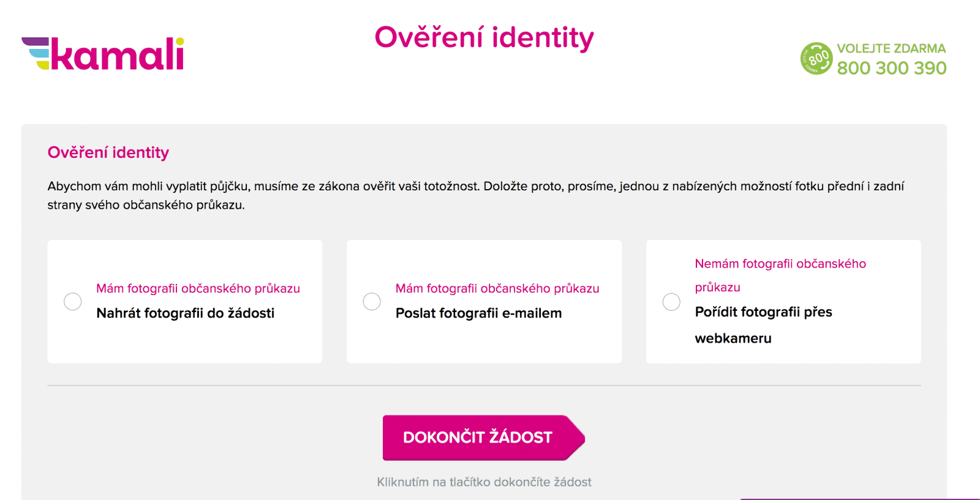
Task: Click the large Ověření identity page title
Action: (x=484, y=37)
